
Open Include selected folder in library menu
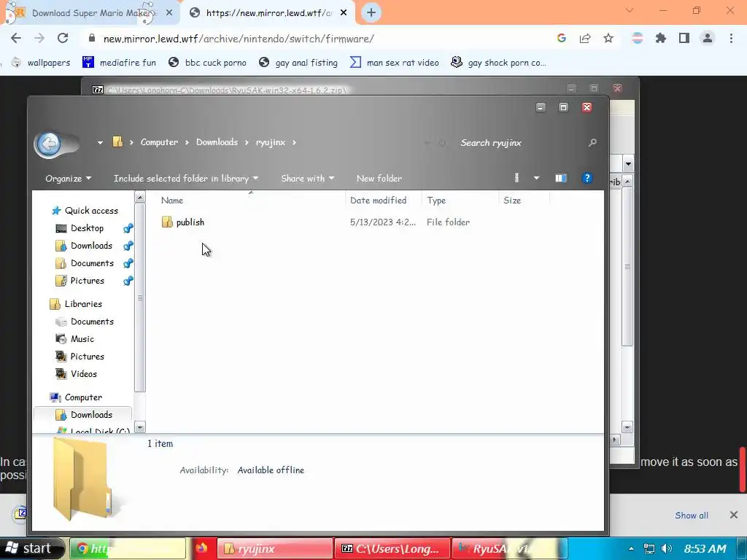(186, 178)
